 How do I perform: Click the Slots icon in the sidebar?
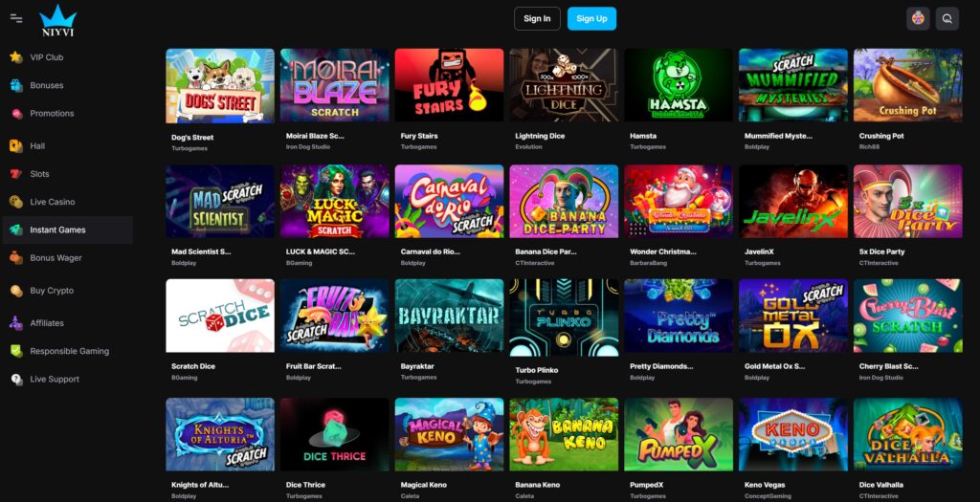click(16, 174)
